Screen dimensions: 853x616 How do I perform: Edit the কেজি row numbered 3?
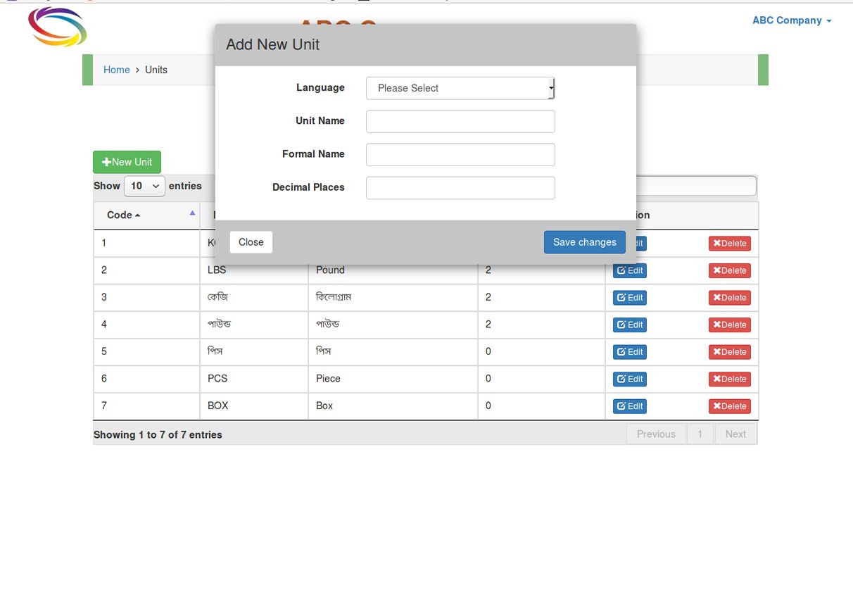coord(630,298)
